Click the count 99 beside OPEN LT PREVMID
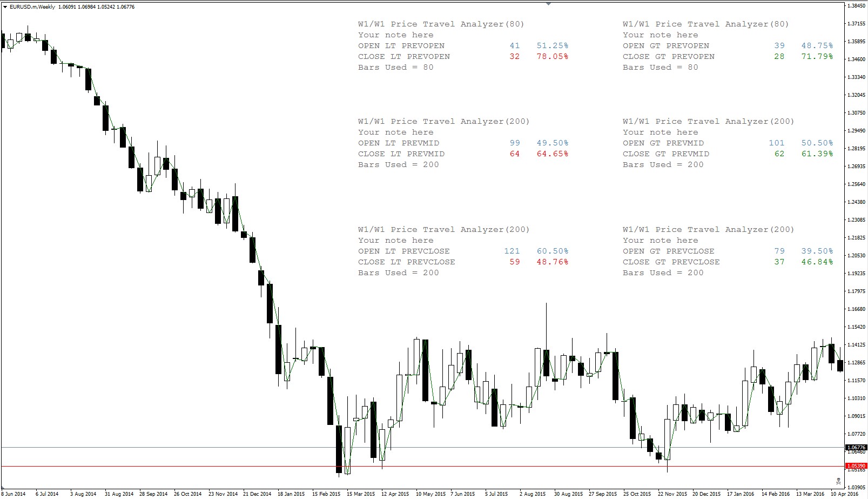The width and height of the screenshot is (868, 499). pos(515,143)
